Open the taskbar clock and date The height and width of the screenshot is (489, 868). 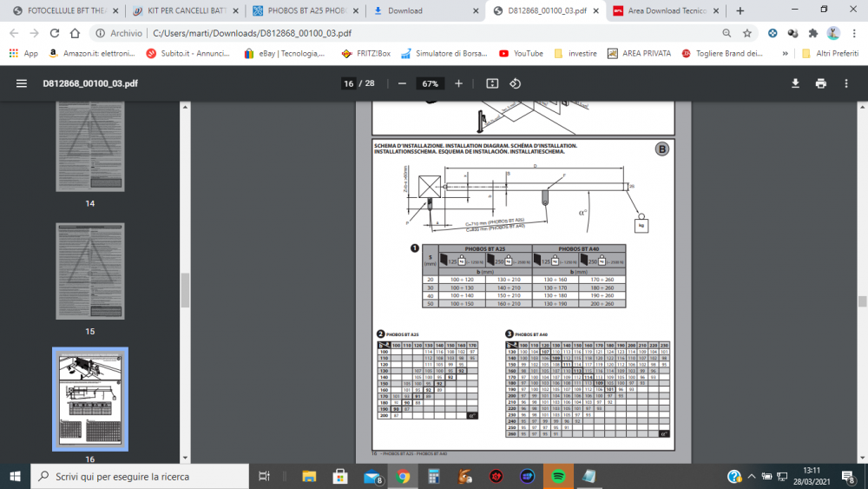click(812, 476)
